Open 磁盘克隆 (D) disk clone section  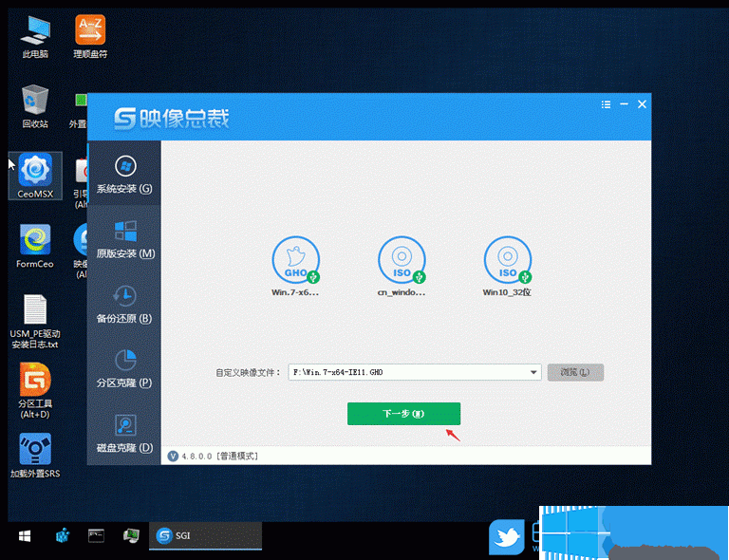[124, 432]
